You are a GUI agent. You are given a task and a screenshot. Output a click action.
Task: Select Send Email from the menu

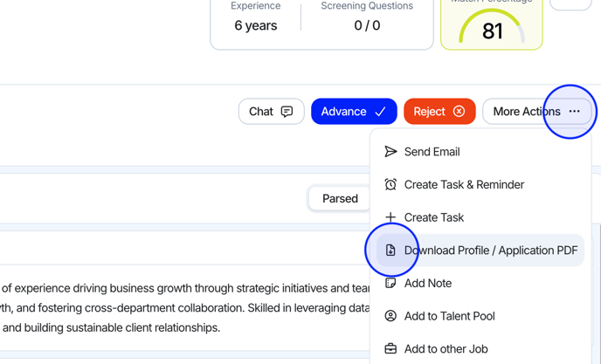[x=432, y=152]
